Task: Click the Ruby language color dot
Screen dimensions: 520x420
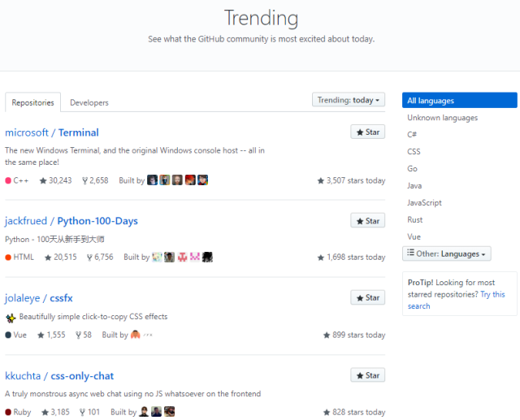Action: pyautogui.click(x=8, y=413)
